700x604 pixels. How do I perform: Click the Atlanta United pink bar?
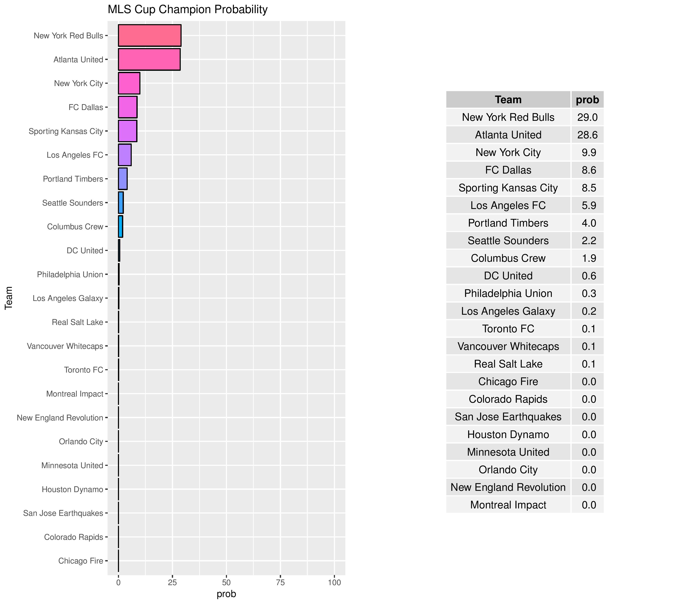(149, 59)
